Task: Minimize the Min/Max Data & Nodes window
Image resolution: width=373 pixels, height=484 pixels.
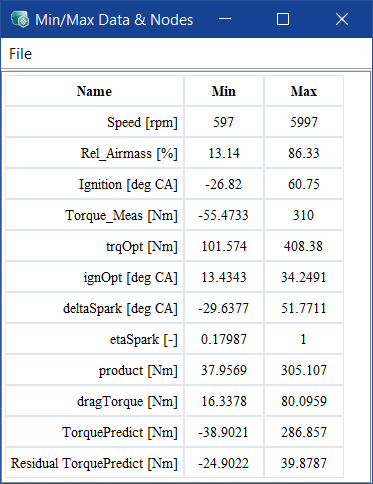Action: [x=225, y=19]
